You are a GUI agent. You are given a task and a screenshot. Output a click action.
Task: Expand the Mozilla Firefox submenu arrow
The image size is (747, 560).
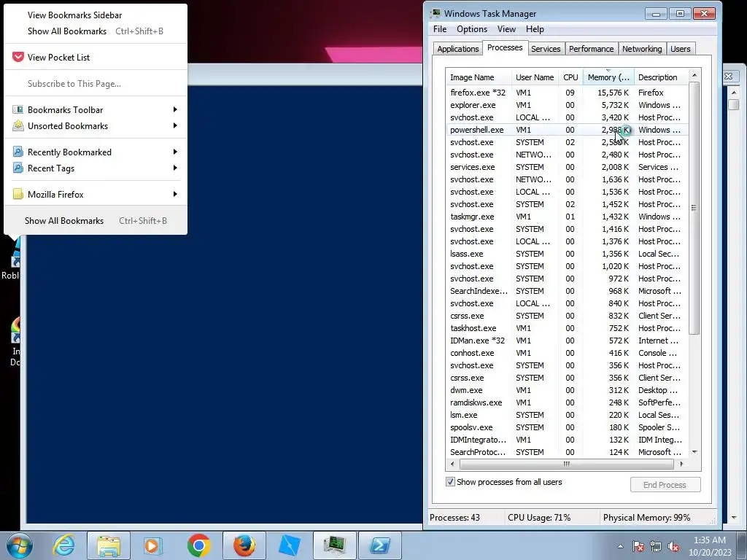pyautogui.click(x=175, y=194)
